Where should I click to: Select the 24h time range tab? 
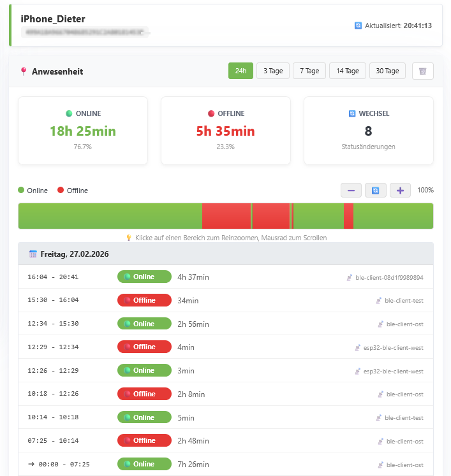pos(240,71)
